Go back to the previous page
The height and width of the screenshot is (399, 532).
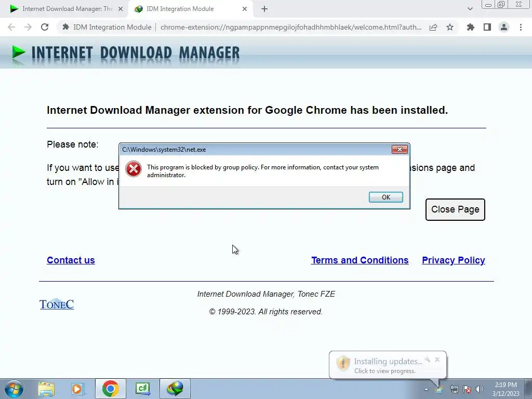pyautogui.click(x=11, y=27)
